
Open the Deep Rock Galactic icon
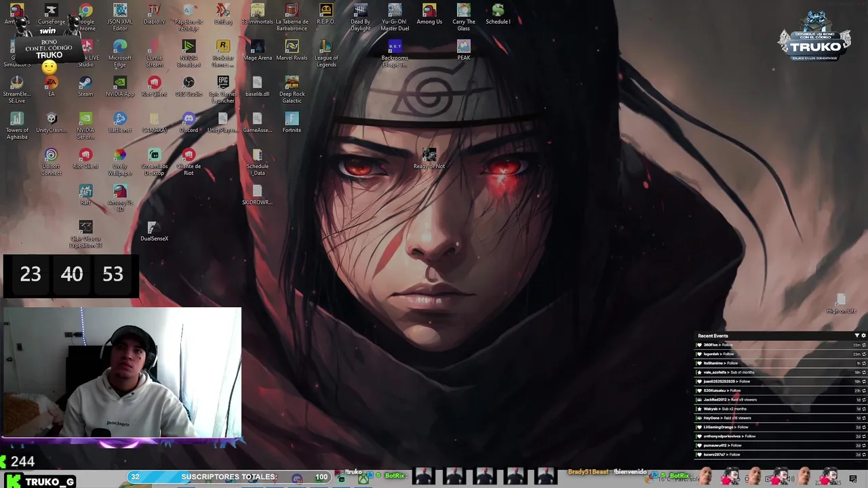point(292,89)
